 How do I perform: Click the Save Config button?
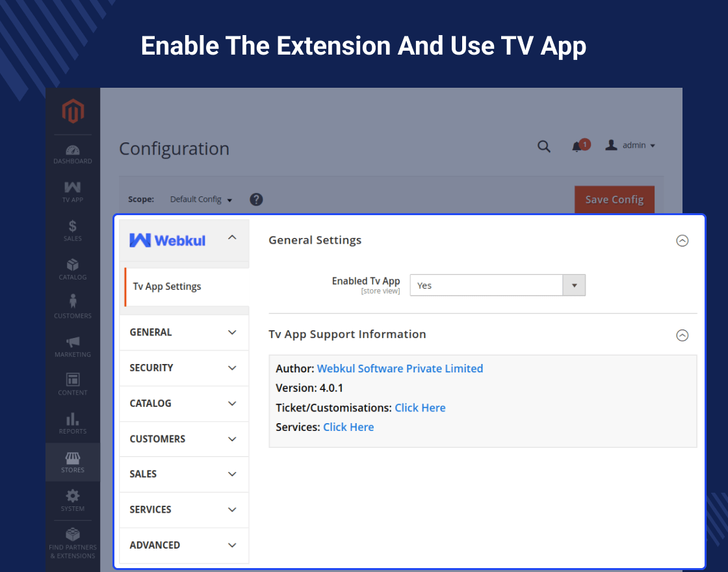(614, 200)
